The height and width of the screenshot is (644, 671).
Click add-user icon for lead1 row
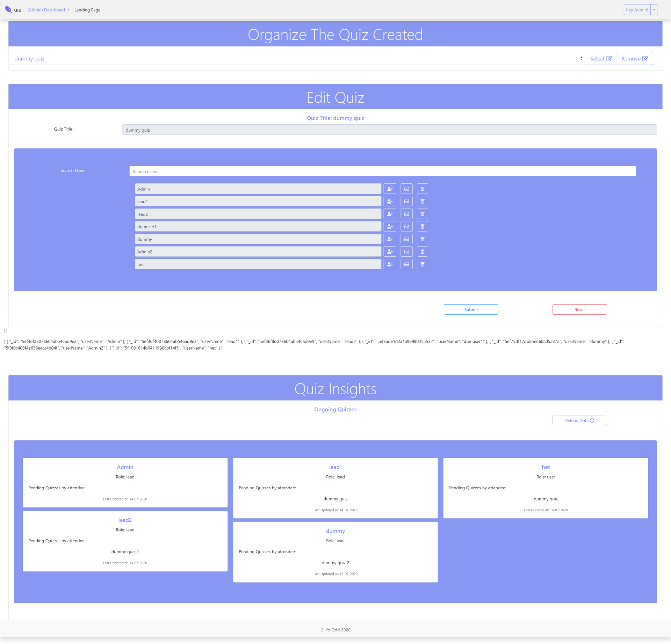click(390, 202)
